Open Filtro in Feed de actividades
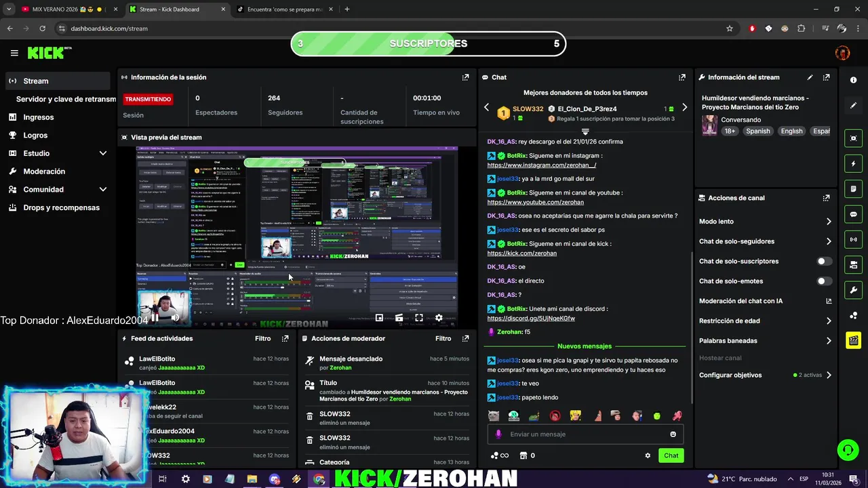The height and width of the screenshot is (488, 868). pos(263,338)
